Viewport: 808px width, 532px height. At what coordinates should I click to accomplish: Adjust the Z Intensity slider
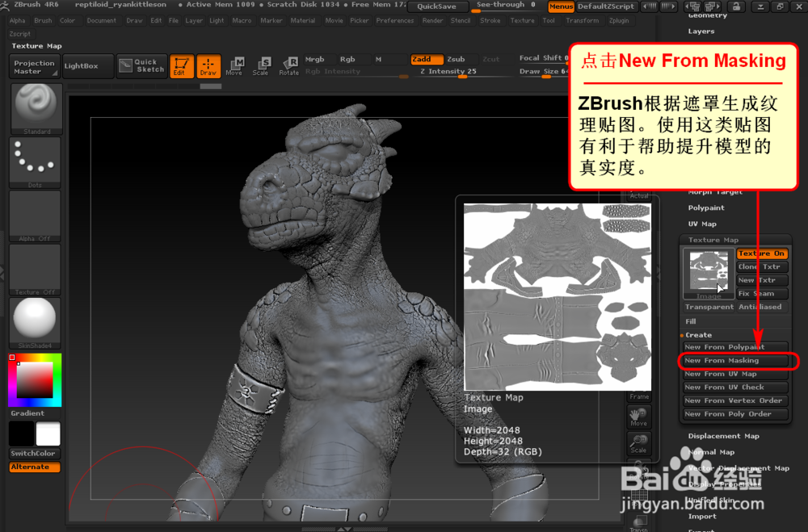click(x=462, y=72)
